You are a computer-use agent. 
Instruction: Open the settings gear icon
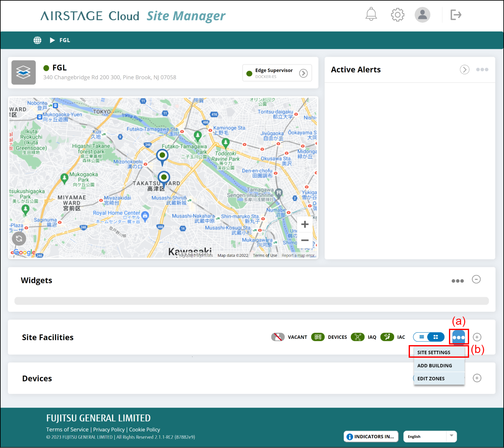point(397,15)
